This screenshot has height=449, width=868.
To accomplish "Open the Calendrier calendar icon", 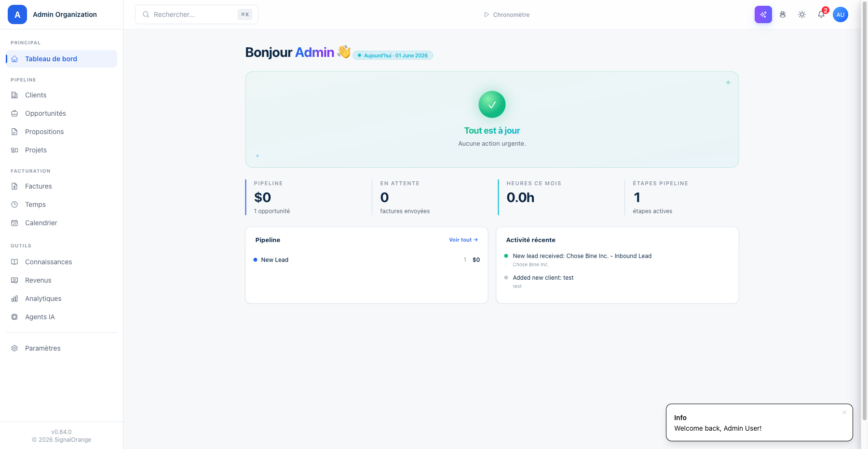I will 14,223.
